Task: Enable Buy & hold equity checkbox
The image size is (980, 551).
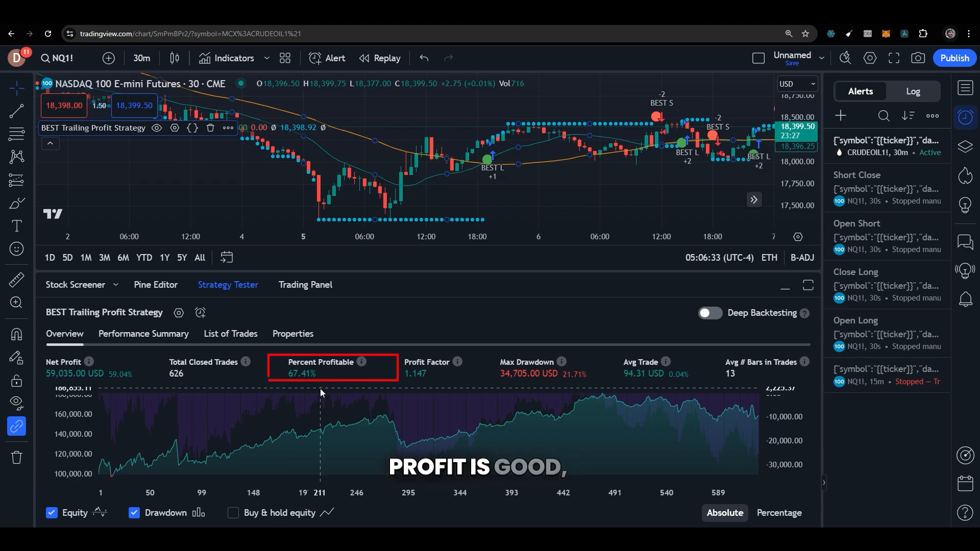Action: tap(233, 513)
